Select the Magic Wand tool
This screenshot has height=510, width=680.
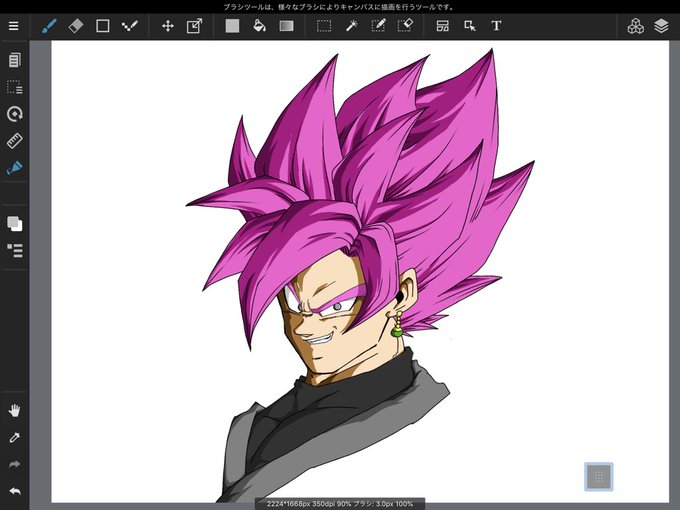[351, 26]
